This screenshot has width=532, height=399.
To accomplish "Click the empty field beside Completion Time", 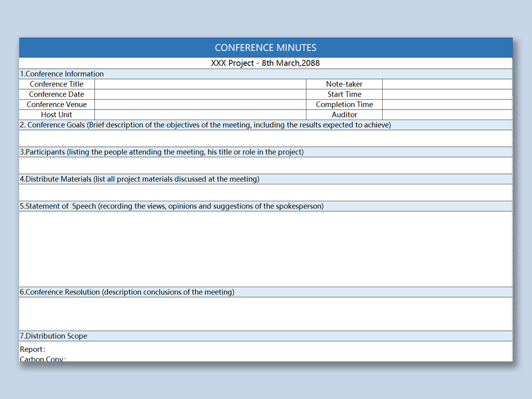I will tap(448, 105).
